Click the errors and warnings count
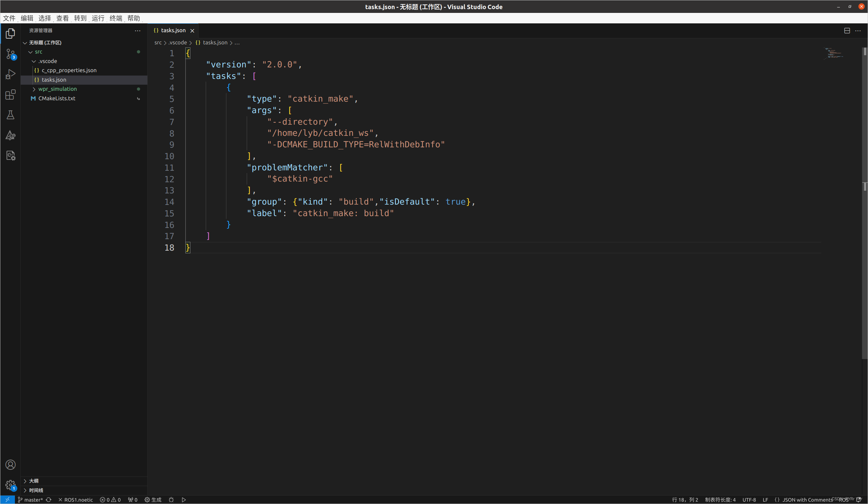868x504 pixels. [x=110, y=500]
